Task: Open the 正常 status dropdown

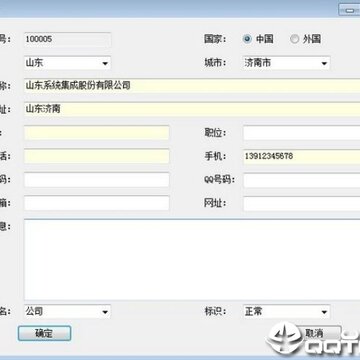Action: pyautogui.click(x=287, y=312)
